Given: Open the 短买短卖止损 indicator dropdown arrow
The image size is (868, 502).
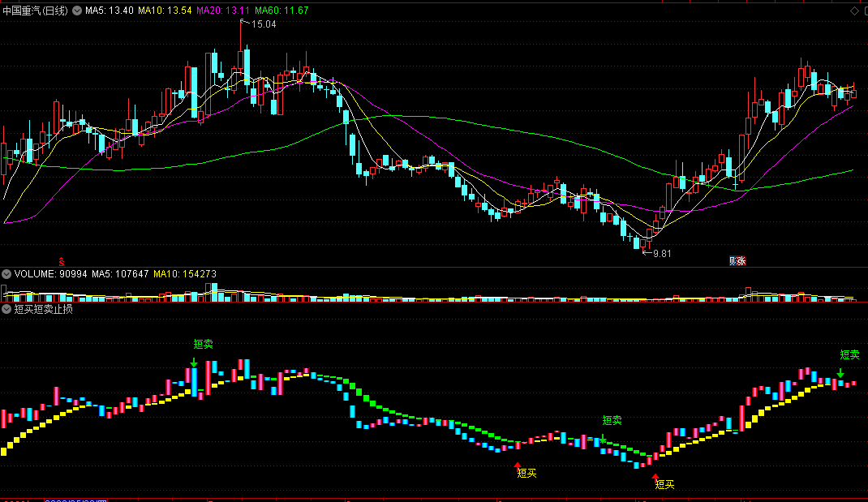Looking at the screenshot, I should (x=6, y=309).
